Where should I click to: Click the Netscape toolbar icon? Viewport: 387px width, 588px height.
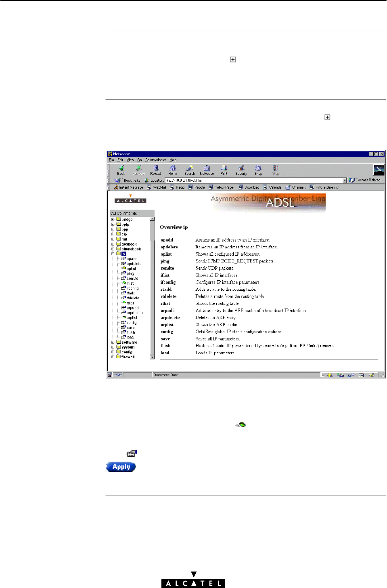(207, 168)
